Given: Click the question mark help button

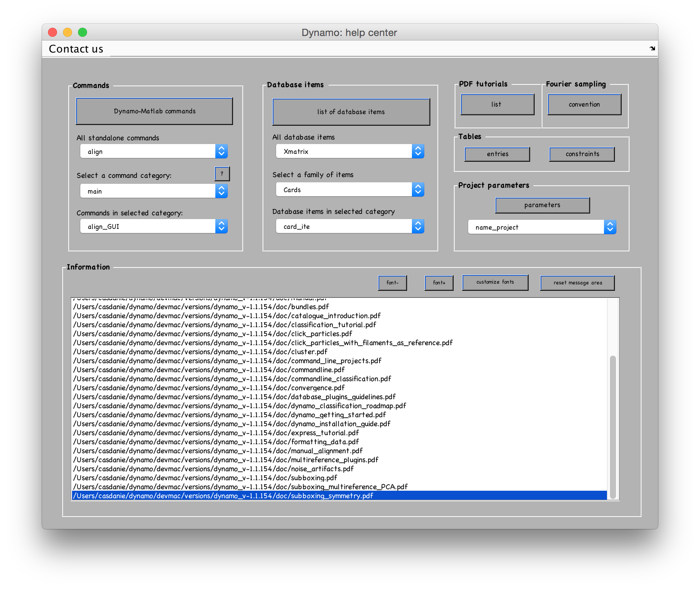Looking at the screenshot, I should coord(222,174).
